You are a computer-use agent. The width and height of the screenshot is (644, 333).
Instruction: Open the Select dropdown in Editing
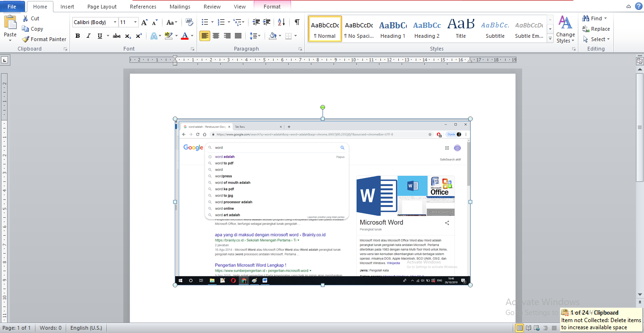pos(596,39)
